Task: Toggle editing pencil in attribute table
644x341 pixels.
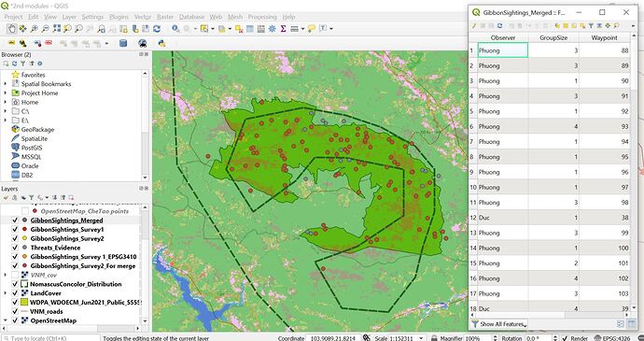Action: [474, 25]
